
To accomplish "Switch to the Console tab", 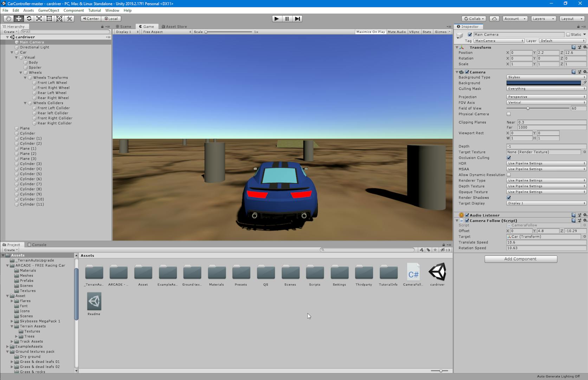I will point(37,245).
